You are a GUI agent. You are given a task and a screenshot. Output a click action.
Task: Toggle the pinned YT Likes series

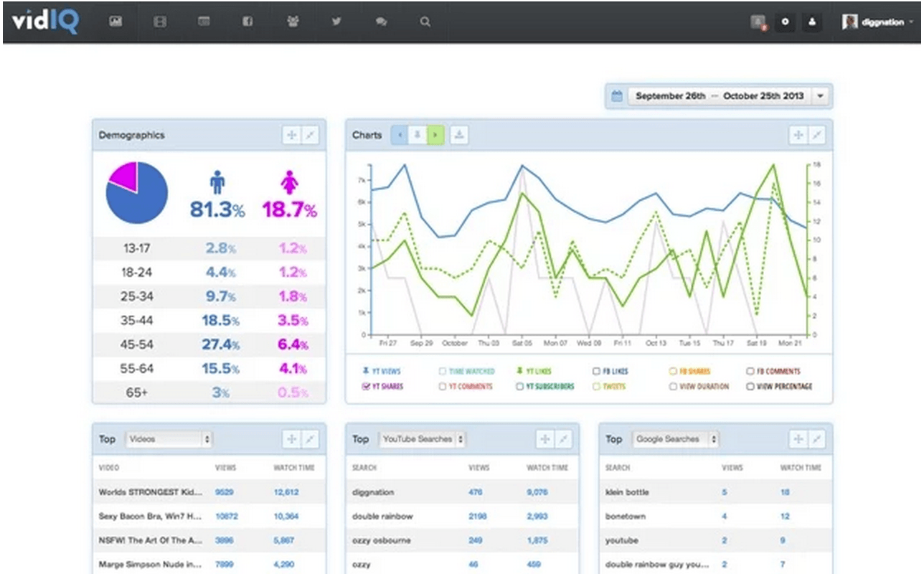(534, 372)
